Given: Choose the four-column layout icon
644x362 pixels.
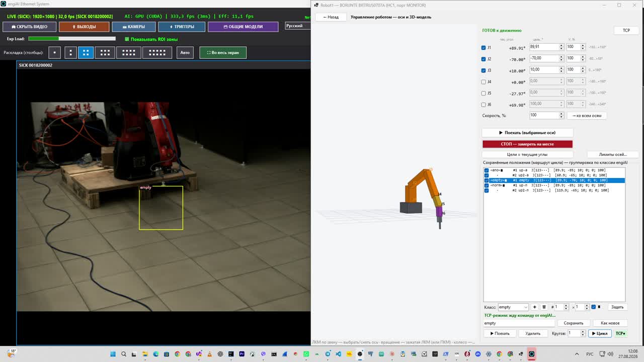Looking at the screenshot, I should (129, 52).
